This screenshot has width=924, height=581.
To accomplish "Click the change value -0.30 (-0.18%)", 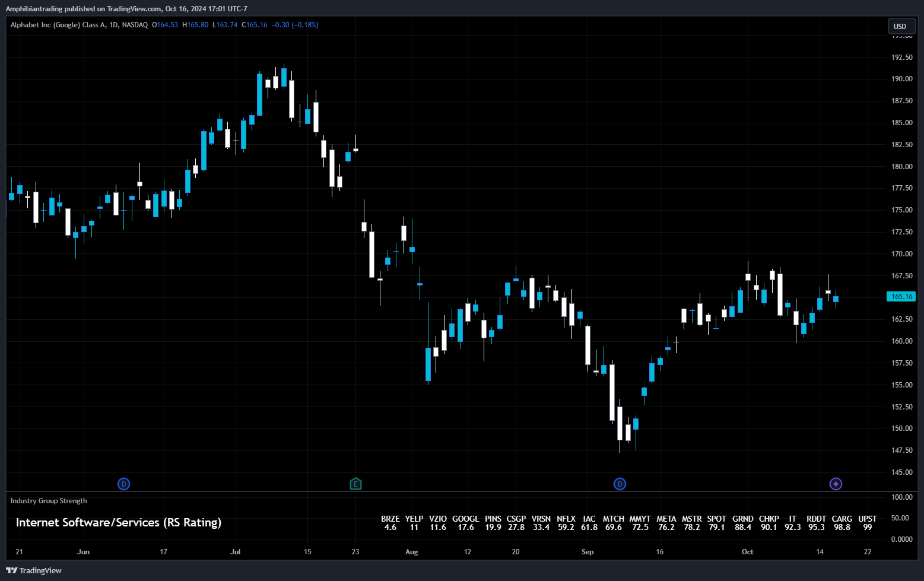I will pyautogui.click(x=295, y=25).
